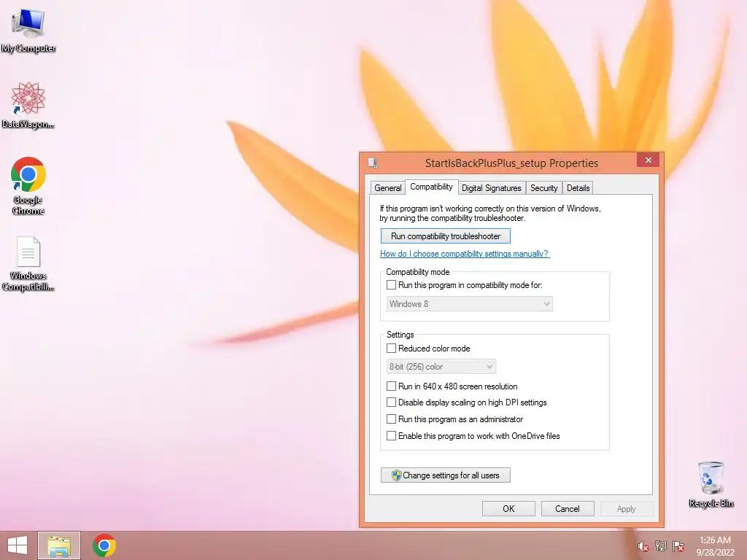Click the Apply button
Viewport: 747px width, 560px height.
[627, 508]
